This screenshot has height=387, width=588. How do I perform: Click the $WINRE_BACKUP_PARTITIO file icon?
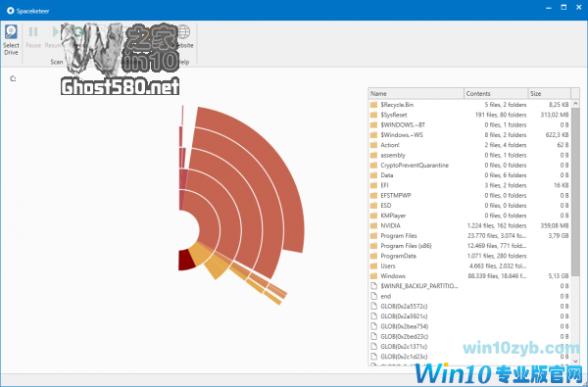click(373, 286)
